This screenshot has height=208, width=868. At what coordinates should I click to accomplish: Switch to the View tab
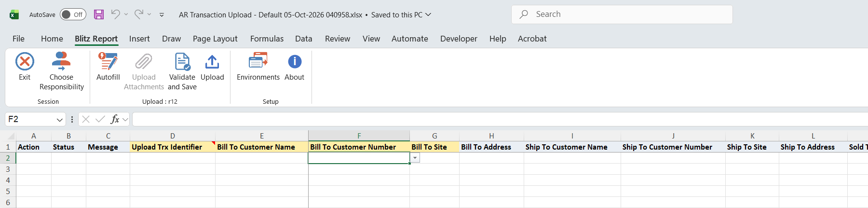pyautogui.click(x=371, y=39)
